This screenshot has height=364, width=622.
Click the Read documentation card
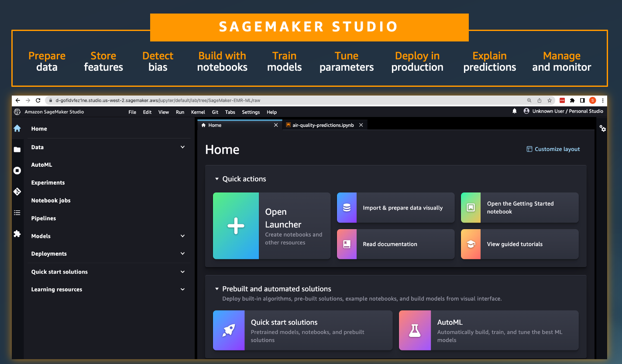[395, 244]
